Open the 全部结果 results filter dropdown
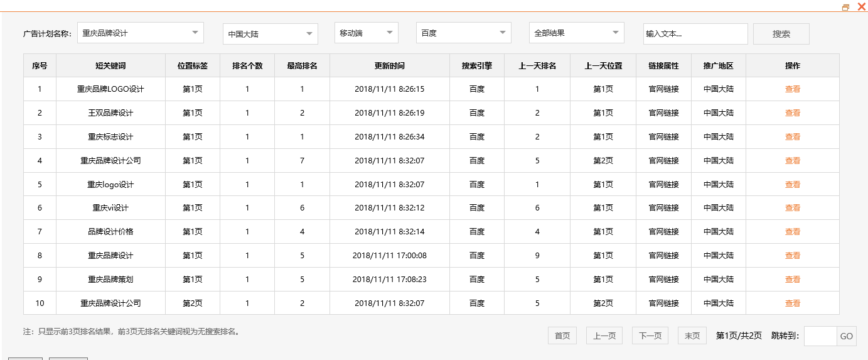This screenshot has width=868, height=360. 577,33
